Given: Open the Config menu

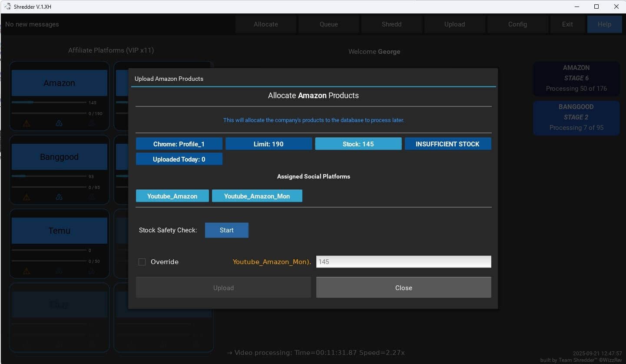Looking at the screenshot, I should pos(517,24).
